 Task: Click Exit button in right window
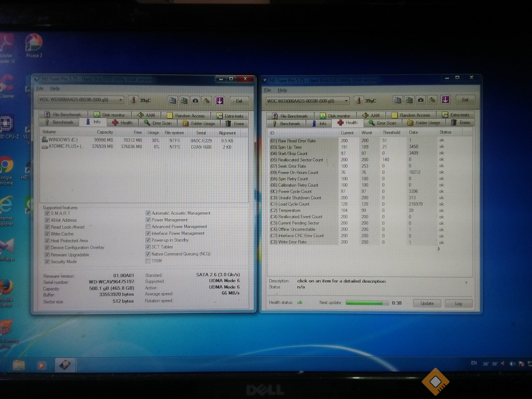(x=465, y=100)
